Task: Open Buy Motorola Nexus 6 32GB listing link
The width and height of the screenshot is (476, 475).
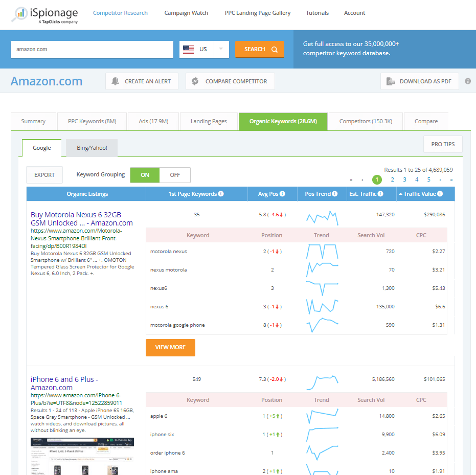Action: (82, 219)
